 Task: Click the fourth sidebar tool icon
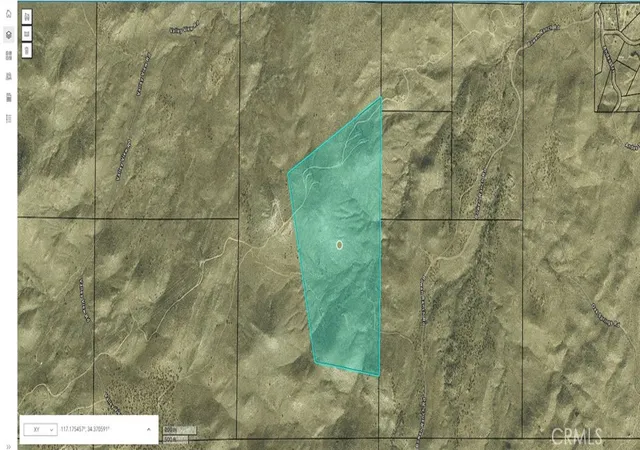click(9, 76)
